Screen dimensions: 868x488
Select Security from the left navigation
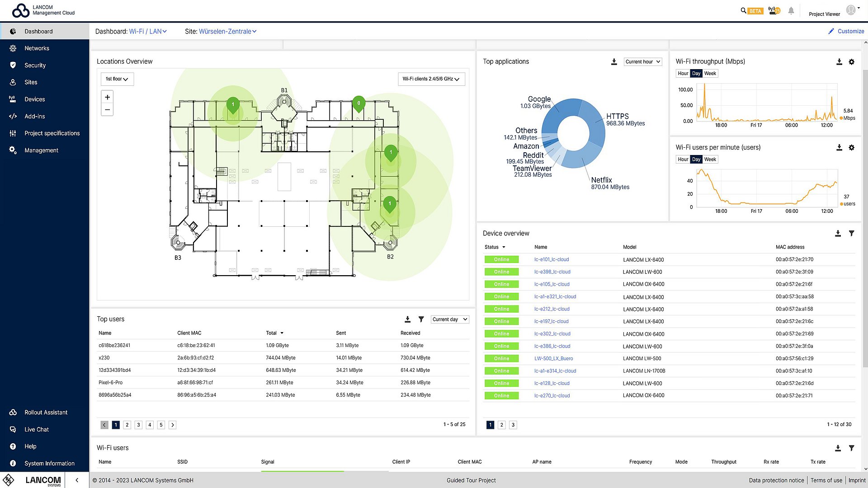pos(35,65)
